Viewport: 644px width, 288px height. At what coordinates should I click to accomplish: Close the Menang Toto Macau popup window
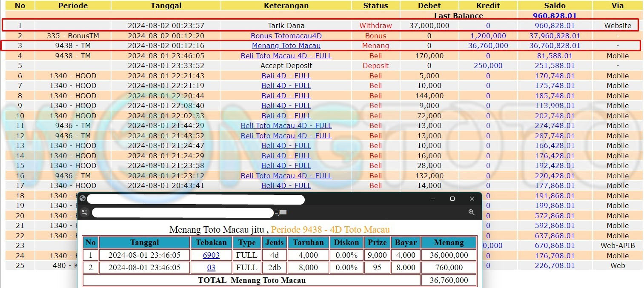472,199
